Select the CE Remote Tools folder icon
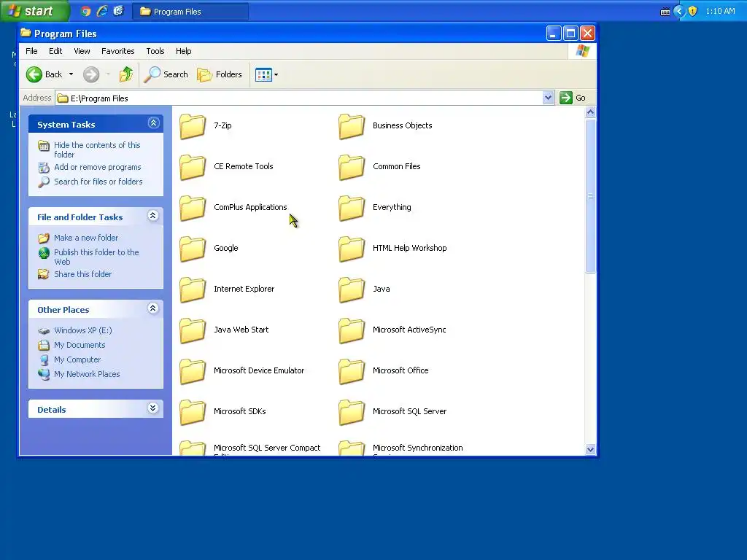The height and width of the screenshot is (560, 747). [193, 167]
